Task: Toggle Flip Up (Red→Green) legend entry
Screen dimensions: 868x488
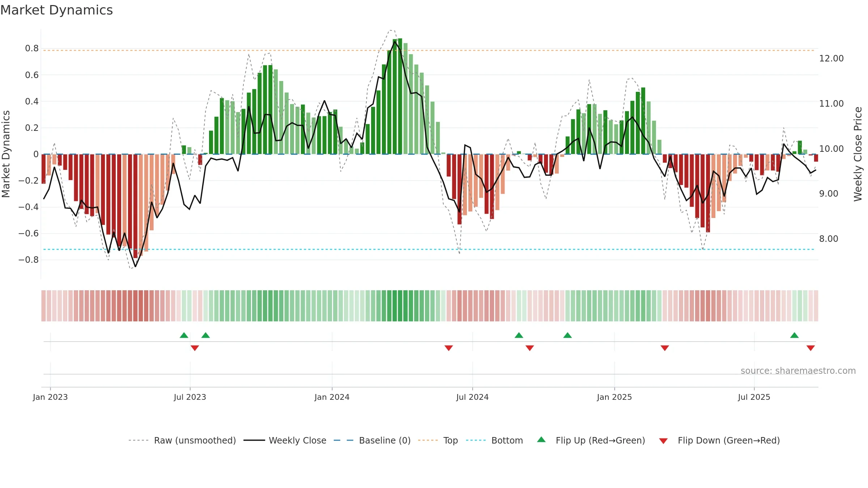Action: [591, 440]
